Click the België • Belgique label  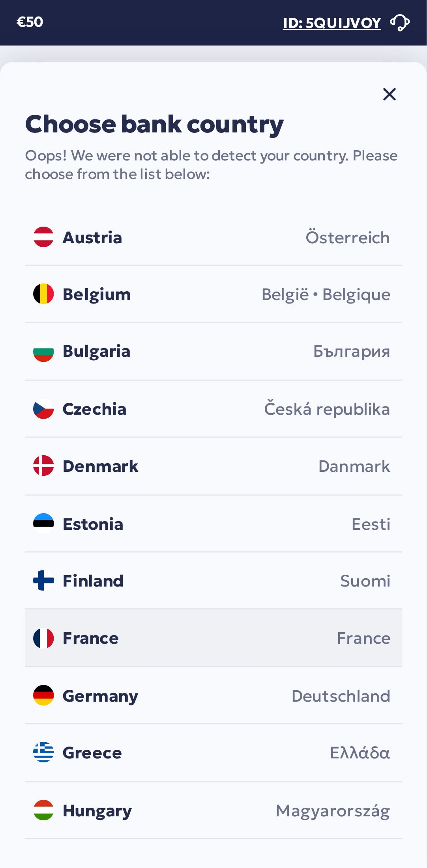click(x=326, y=294)
